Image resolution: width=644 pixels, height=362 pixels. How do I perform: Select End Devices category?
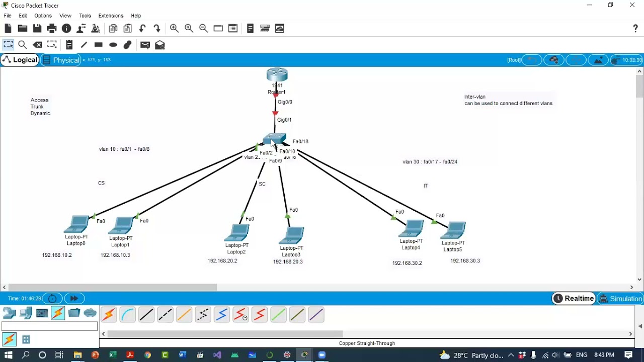click(x=26, y=313)
